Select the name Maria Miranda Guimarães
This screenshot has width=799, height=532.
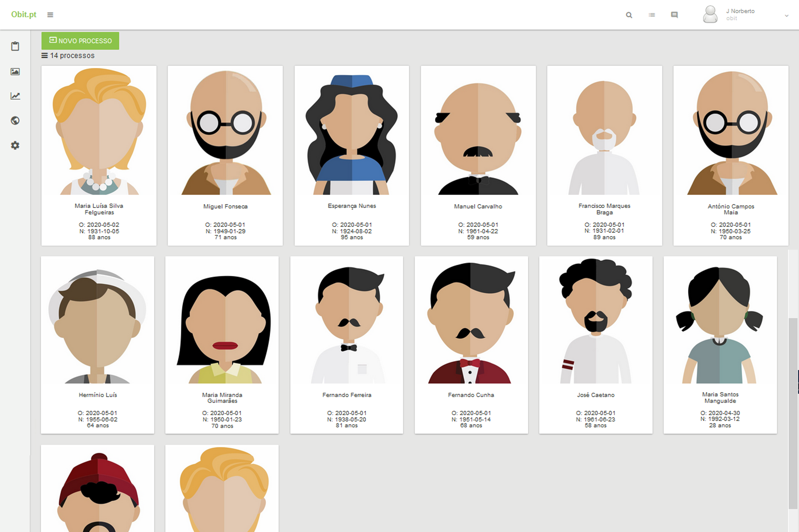(x=222, y=398)
